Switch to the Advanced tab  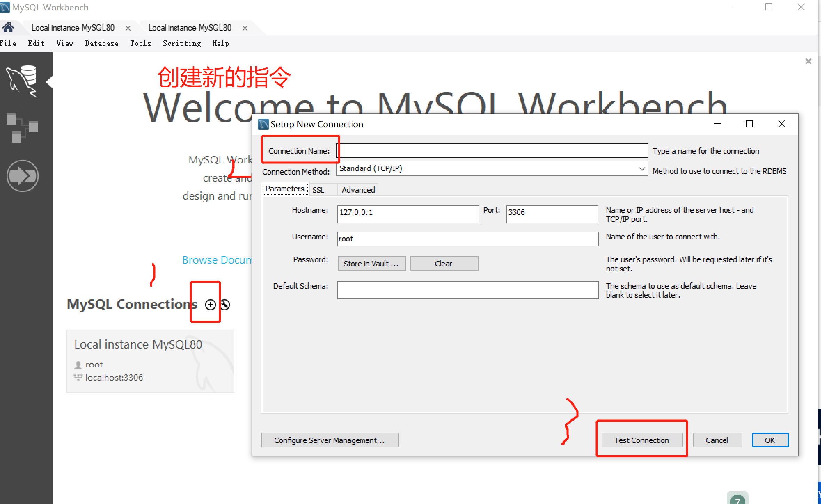[358, 190]
